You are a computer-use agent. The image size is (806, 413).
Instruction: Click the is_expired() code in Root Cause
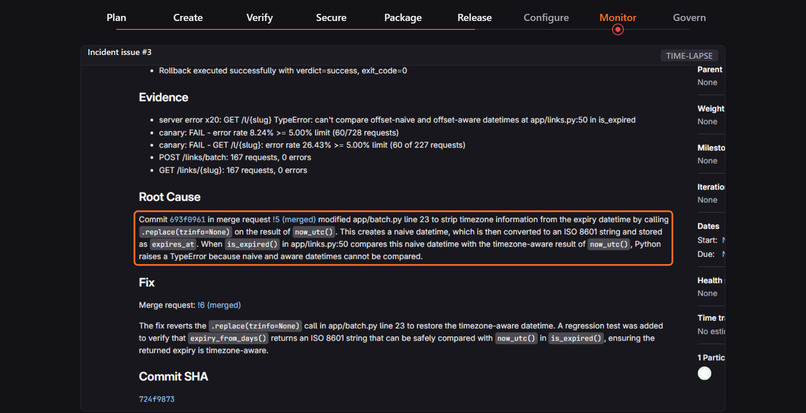tap(251, 244)
